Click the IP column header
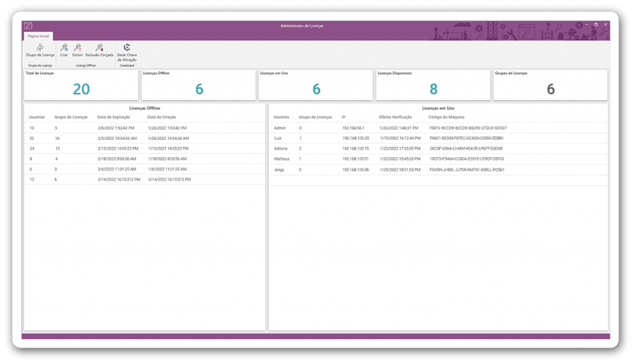 pos(343,117)
